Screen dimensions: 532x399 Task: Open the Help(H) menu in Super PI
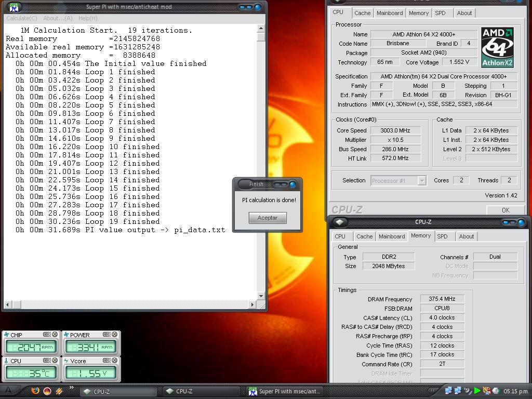pyautogui.click(x=88, y=18)
